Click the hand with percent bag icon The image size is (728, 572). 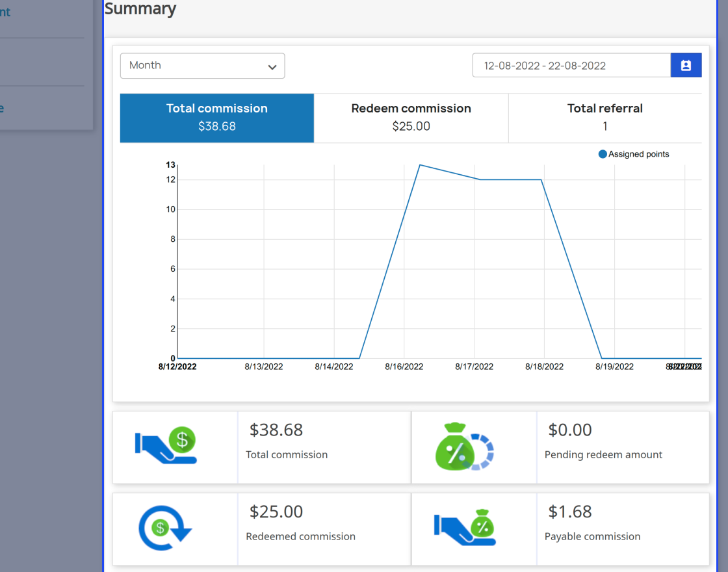(x=465, y=527)
